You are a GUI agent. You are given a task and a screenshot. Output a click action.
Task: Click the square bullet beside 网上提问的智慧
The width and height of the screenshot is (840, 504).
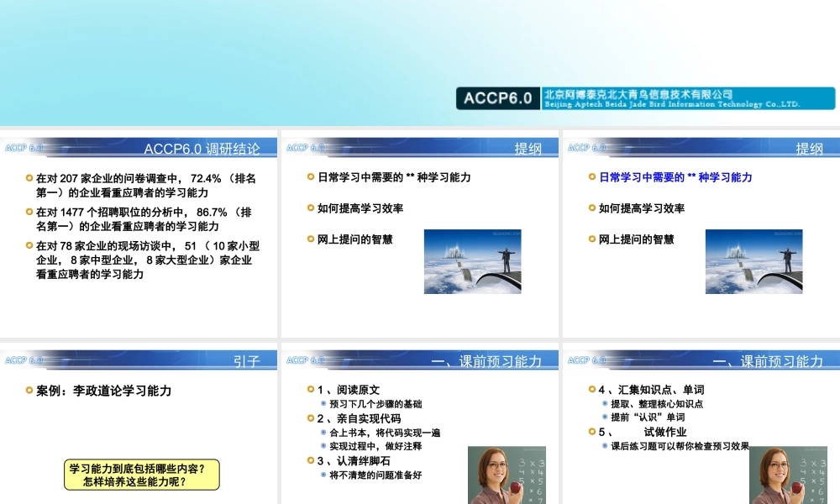pyautogui.click(x=309, y=239)
